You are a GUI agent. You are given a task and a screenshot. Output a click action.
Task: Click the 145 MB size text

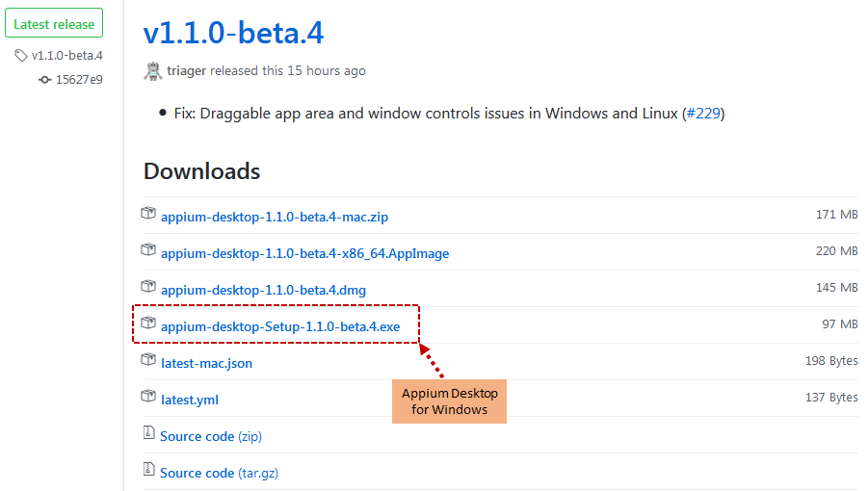(x=836, y=288)
